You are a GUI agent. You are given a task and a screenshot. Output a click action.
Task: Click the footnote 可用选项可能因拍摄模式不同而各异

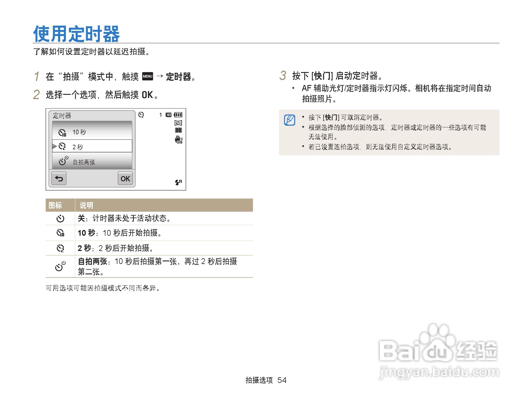coord(103,288)
